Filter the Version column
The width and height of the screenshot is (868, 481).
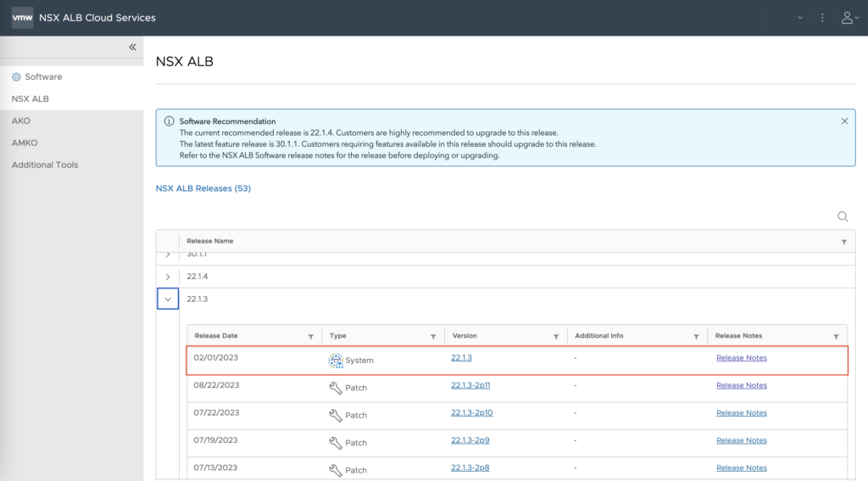click(x=556, y=337)
